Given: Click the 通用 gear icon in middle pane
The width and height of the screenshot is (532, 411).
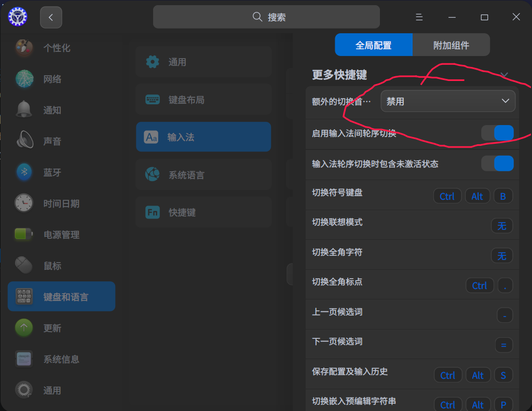Looking at the screenshot, I should pyautogui.click(x=152, y=61).
